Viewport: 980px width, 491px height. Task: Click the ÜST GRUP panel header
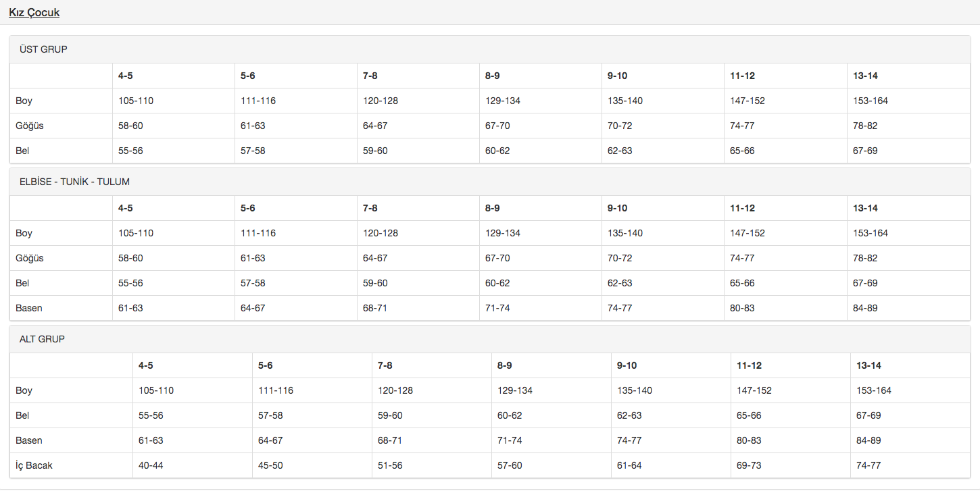(x=43, y=49)
